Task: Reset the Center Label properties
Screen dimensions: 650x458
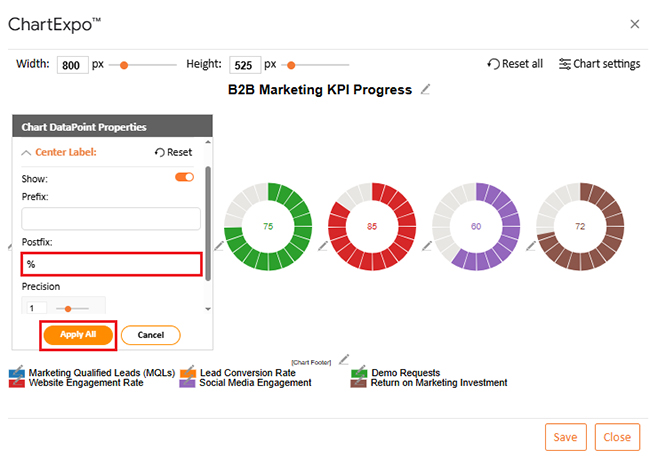Action: tap(173, 153)
